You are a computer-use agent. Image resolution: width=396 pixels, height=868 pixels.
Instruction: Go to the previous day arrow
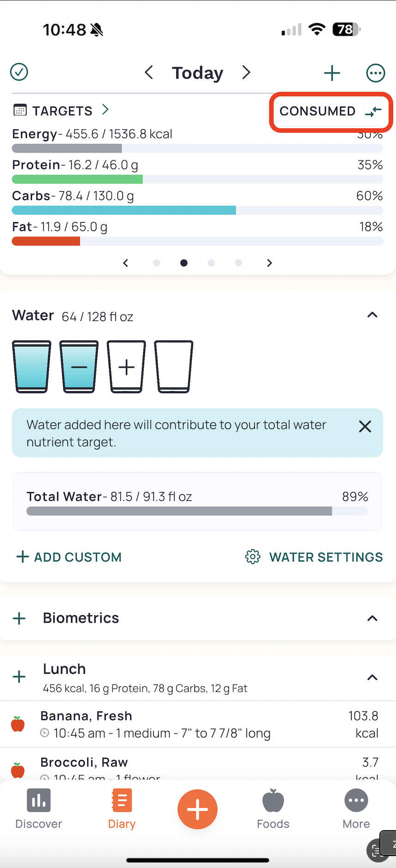tap(149, 72)
